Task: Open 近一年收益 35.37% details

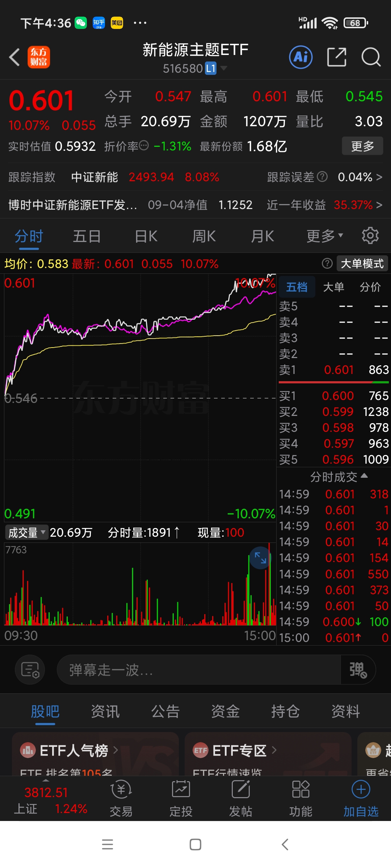Action: pos(325,205)
